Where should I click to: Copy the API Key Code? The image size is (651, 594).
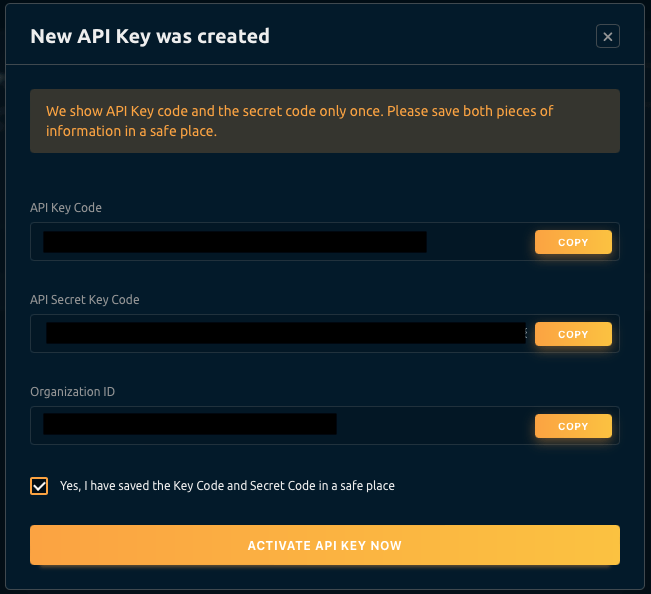[573, 242]
